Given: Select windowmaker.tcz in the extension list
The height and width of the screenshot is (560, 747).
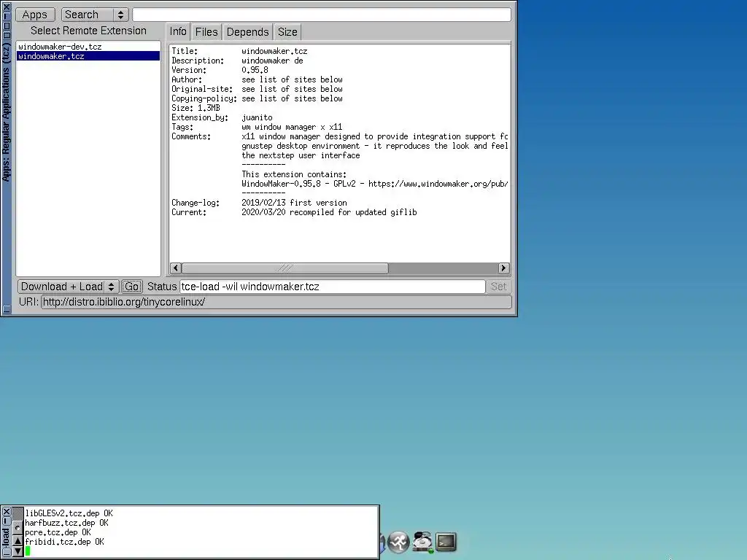Looking at the screenshot, I should pyautogui.click(x=88, y=56).
